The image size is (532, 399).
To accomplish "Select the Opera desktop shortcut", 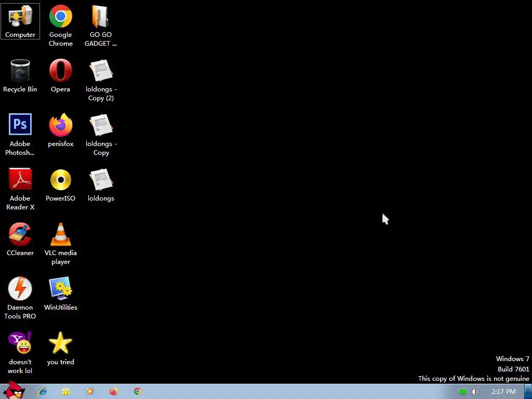I will (x=60, y=76).
